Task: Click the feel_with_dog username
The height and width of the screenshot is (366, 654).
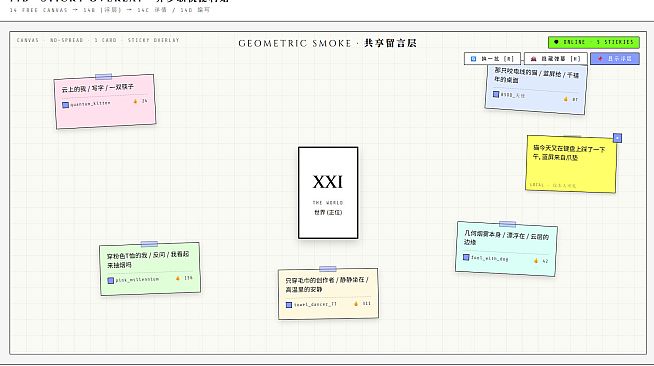Action: [x=490, y=258]
